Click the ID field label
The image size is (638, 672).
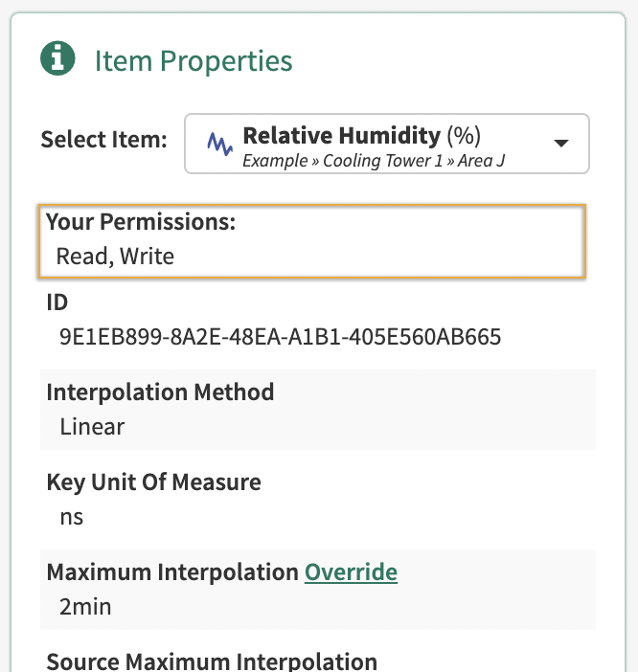tap(57, 303)
